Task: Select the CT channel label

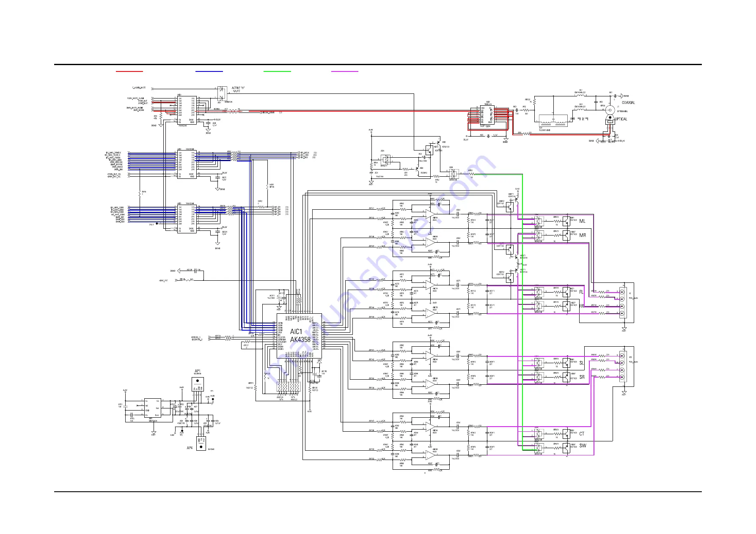Action: (582, 434)
